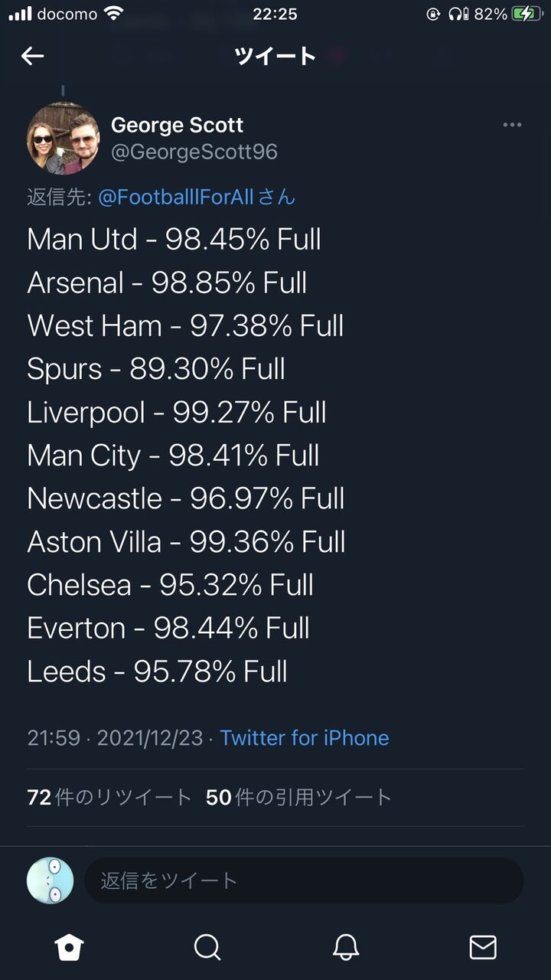Viewport: 551px width, 980px height.
Task: Tap the 22:25 clock in status bar
Action: [275, 14]
